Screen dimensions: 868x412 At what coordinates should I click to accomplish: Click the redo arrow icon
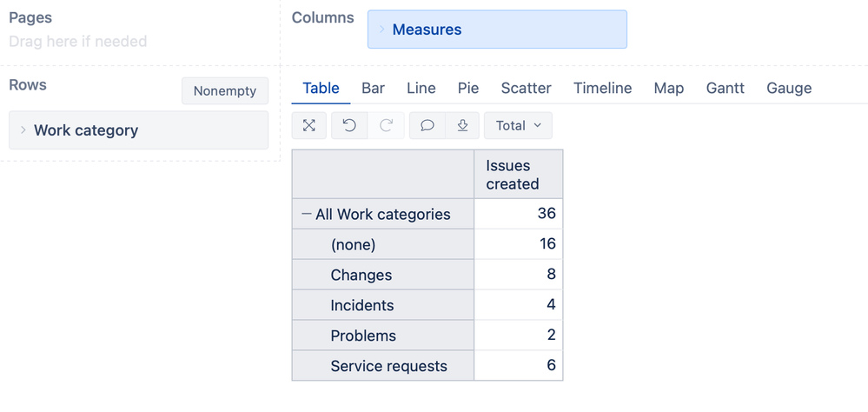tap(386, 125)
